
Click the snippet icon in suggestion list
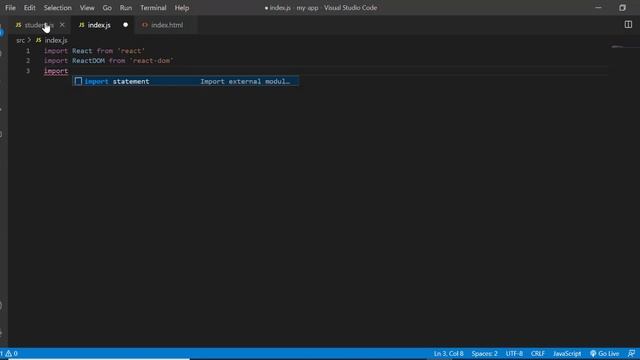click(x=78, y=81)
